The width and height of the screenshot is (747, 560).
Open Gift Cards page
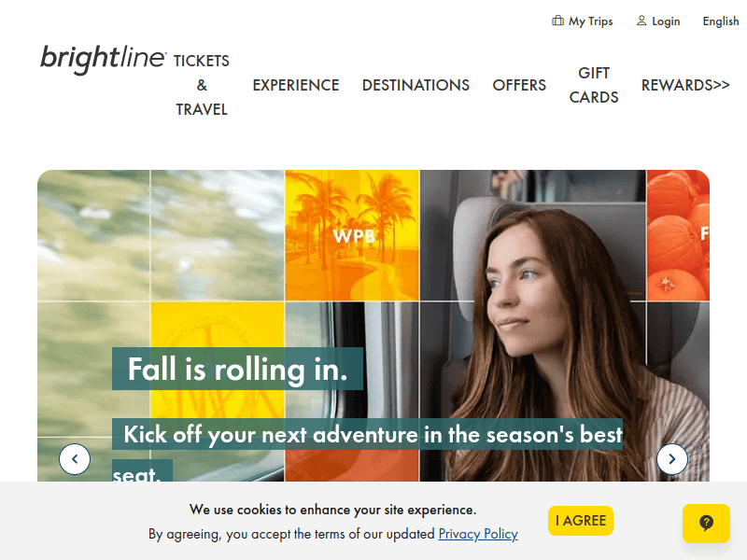(x=594, y=85)
